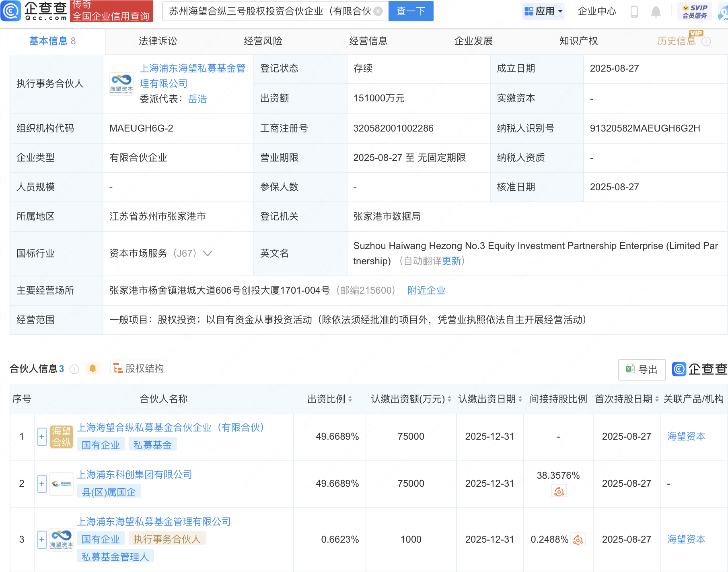
Task: Expand row 3 partner plus icon
Action: [x=42, y=539]
